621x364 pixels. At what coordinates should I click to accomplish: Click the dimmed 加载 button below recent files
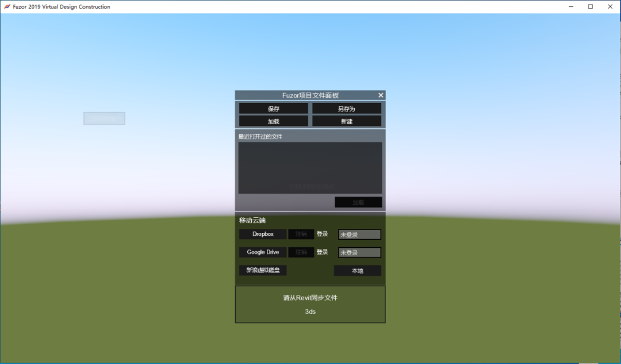pyautogui.click(x=358, y=202)
